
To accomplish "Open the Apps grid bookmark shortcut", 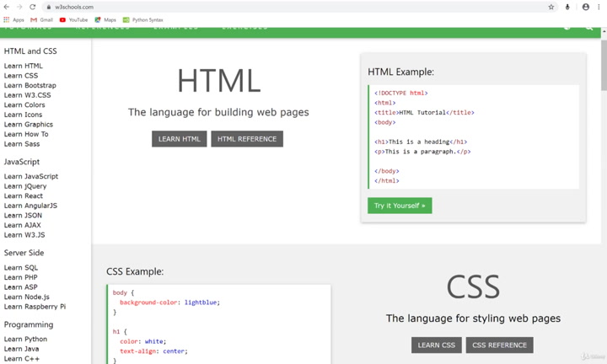I will (x=13, y=19).
